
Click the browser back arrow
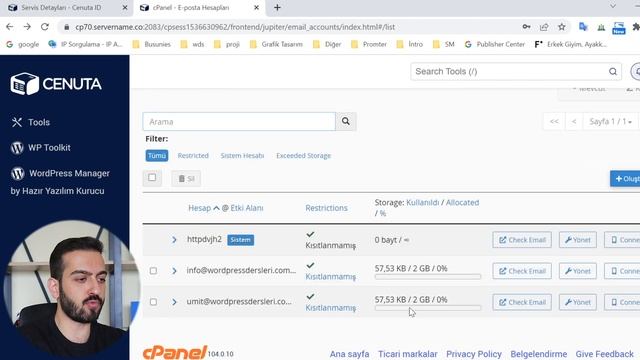click(10, 27)
